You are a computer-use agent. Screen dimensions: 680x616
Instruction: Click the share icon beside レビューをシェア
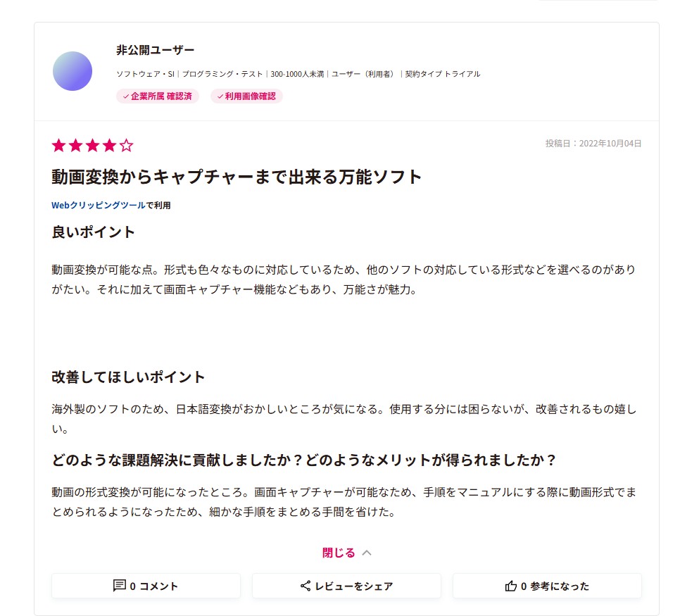pos(306,586)
